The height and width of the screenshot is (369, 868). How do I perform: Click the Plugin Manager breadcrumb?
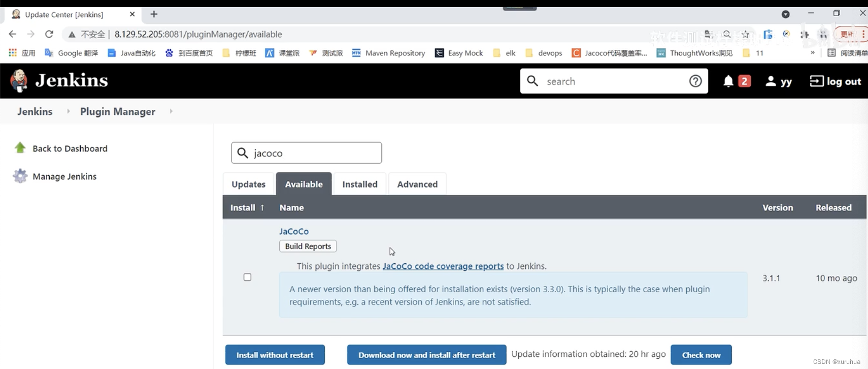118,111
